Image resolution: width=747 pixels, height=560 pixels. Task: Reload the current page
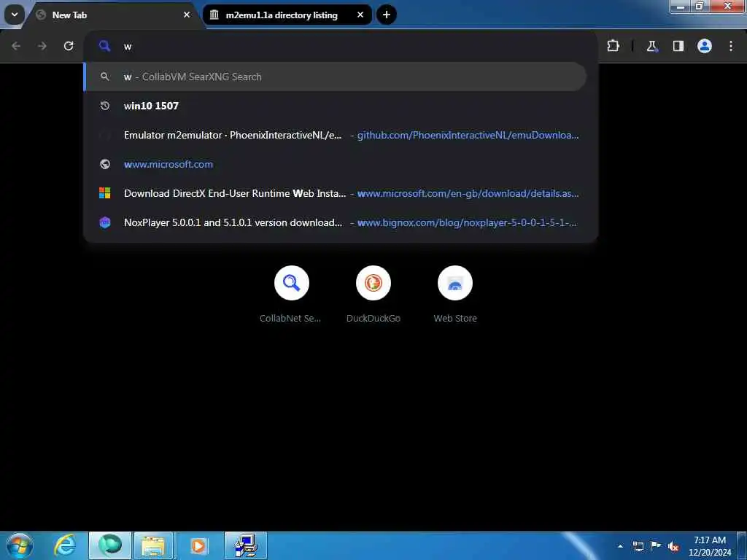pos(69,46)
